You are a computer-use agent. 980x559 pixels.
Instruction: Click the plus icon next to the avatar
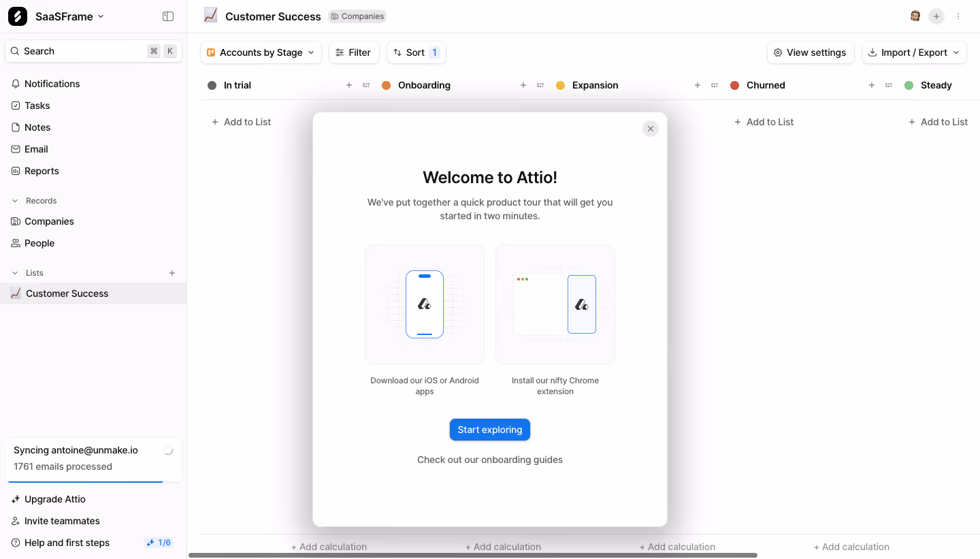[x=936, y=16]
